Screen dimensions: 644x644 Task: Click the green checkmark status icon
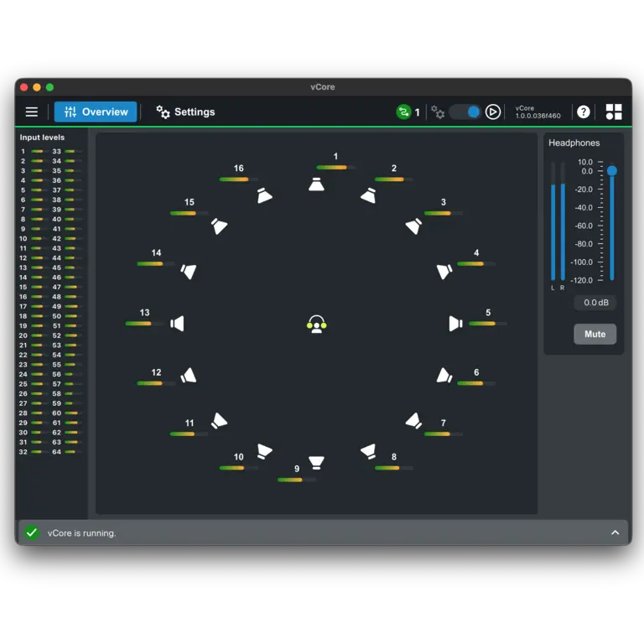32,532
